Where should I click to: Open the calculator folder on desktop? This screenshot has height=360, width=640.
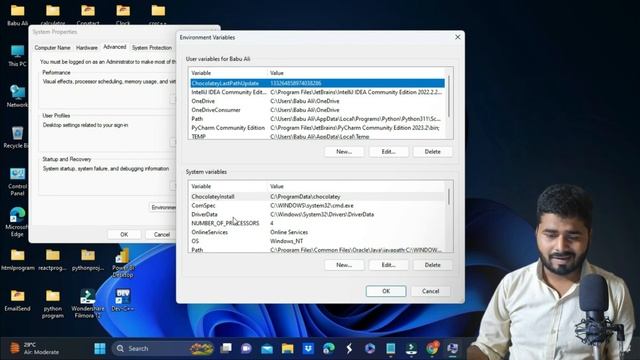(53, 15)
